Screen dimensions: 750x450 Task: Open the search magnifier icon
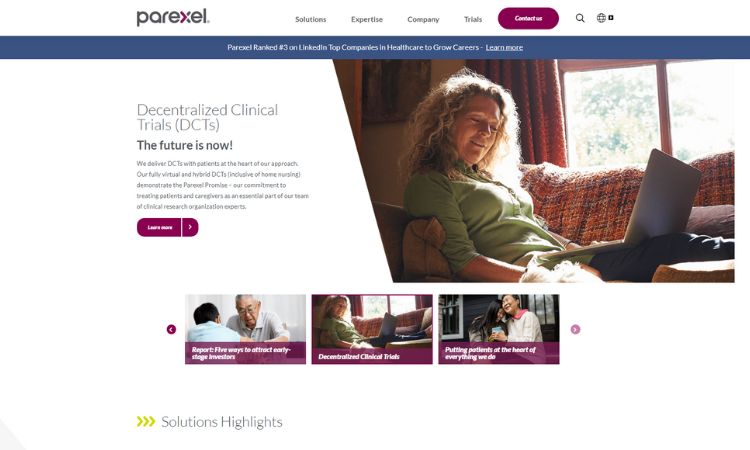pyautogui.click(x=580, y=18)
